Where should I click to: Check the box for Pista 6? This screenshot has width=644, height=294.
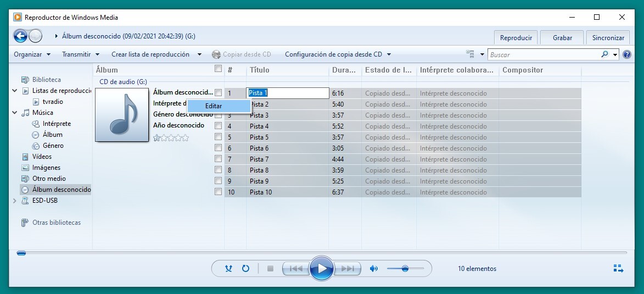click(x=218, y=148)
